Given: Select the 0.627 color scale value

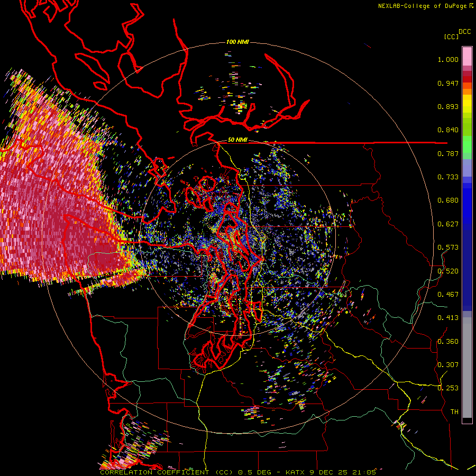Looking at the screenshot, I should pos(448,224).
